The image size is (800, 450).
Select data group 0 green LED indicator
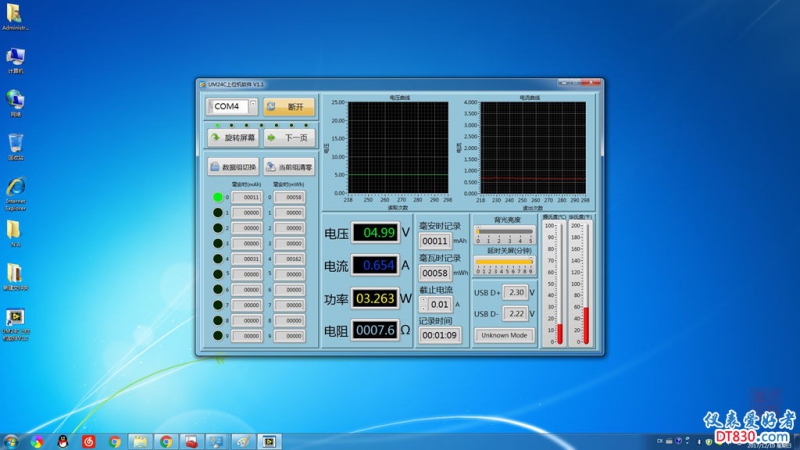tap(218, 197)
